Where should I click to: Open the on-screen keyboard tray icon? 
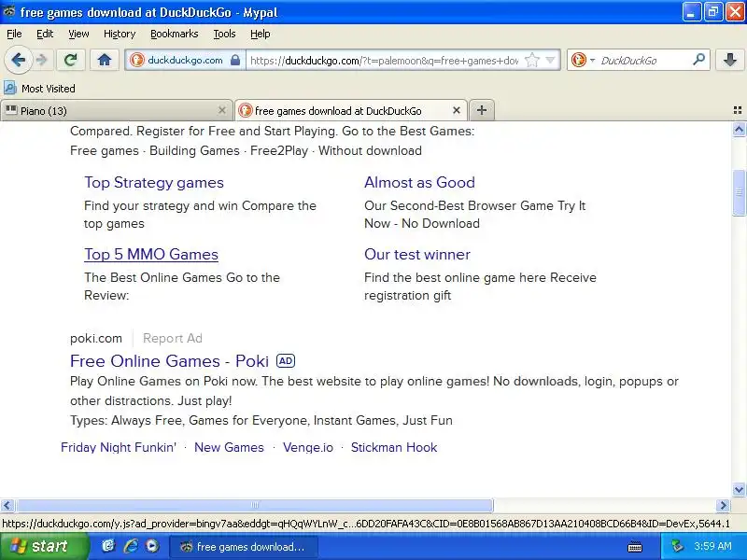pos(635,547)
